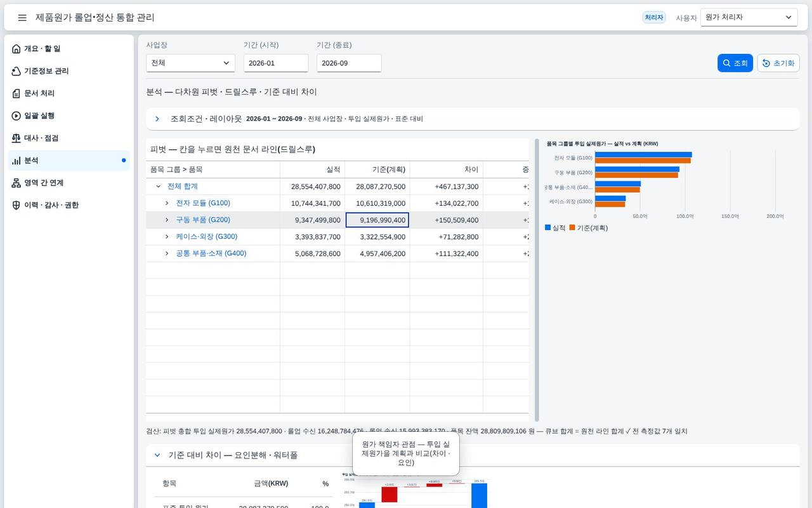
Task: Toggle the blue 실적 legend swatch
Action: 548,227
